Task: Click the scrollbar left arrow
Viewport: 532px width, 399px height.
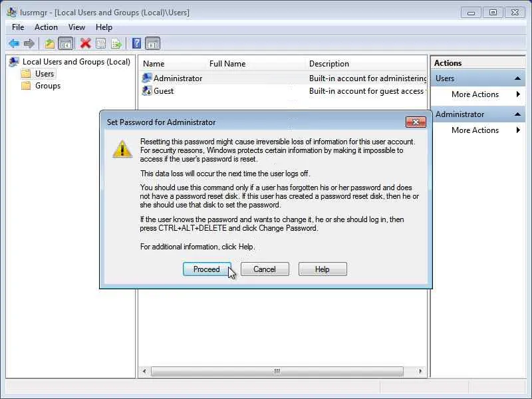Action: point(144,371)
